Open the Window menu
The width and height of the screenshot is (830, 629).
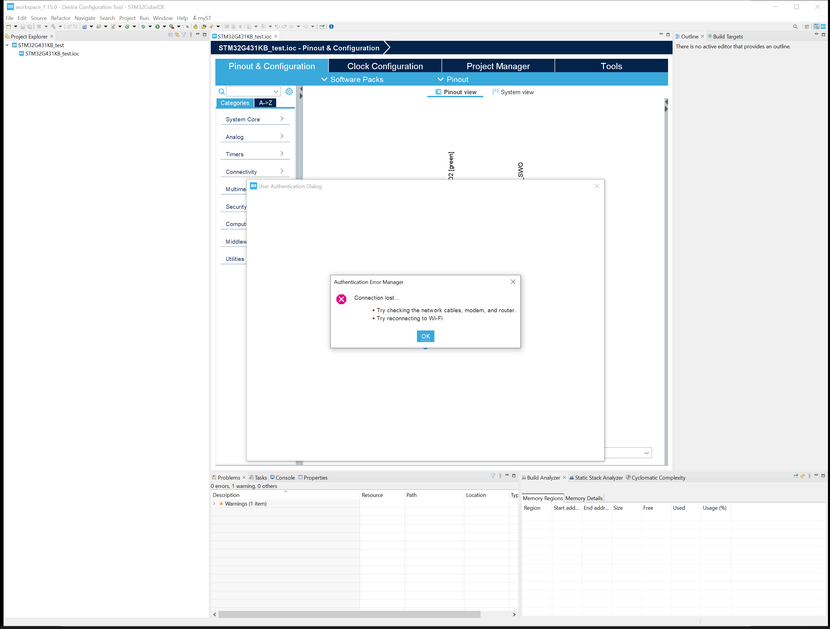coord(163,18)
